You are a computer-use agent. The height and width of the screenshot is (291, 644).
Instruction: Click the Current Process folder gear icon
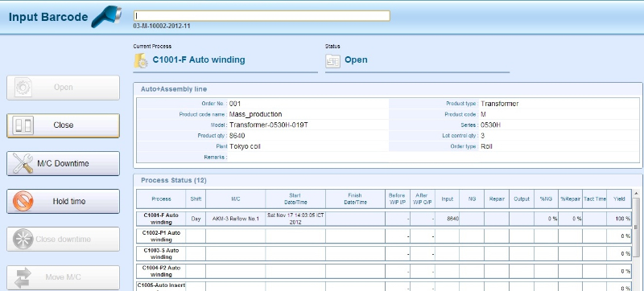pyautogui.click(x=140, y=60)
